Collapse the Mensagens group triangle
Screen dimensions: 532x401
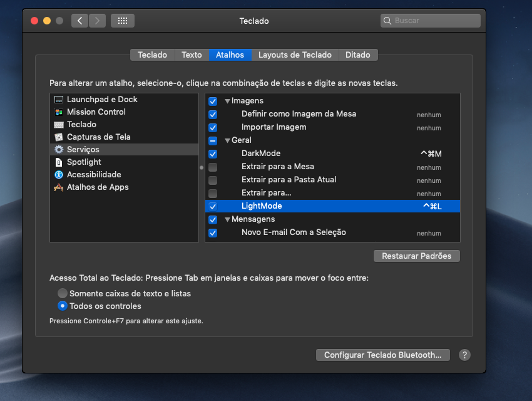coord(228,219)
